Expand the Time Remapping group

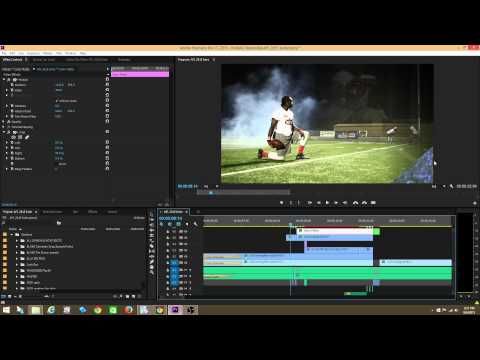click(x=4, y=127)
